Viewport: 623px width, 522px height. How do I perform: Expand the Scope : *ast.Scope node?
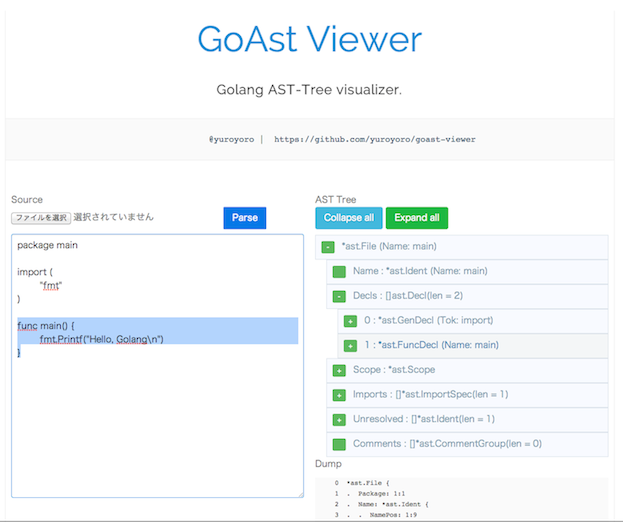click(339, 370)
